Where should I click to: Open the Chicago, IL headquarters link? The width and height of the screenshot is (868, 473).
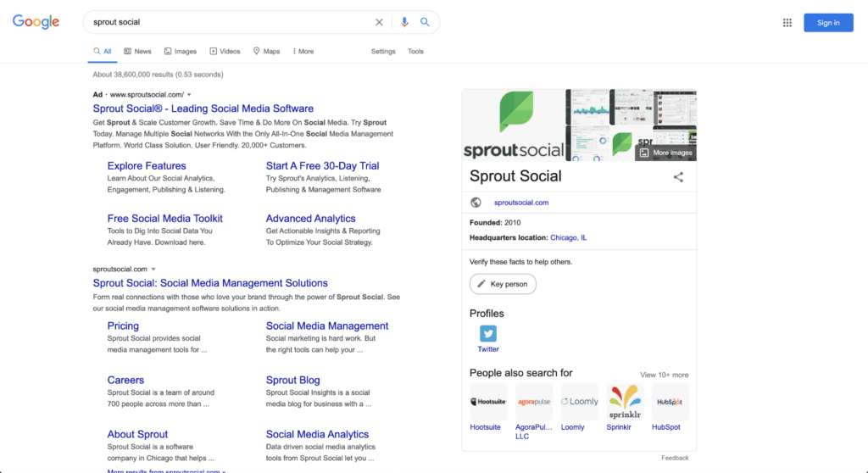coord(569,237)
